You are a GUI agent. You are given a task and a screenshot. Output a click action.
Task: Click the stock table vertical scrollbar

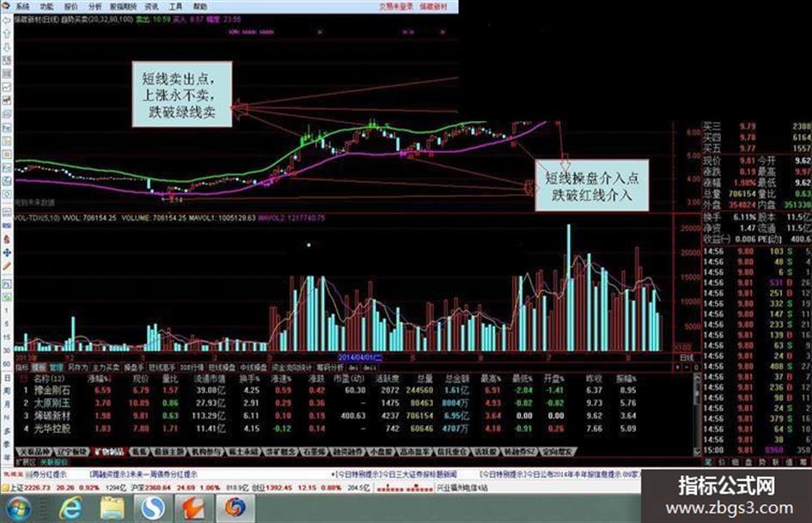[697, 413]
